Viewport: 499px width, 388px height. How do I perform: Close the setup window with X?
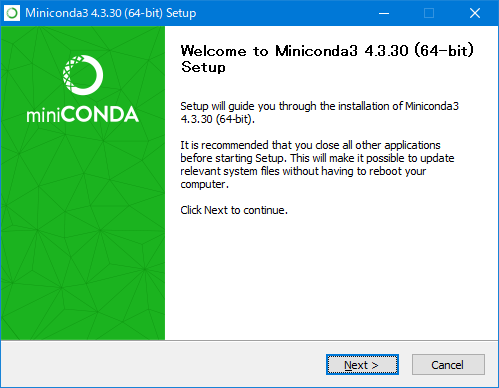point(475,13)
